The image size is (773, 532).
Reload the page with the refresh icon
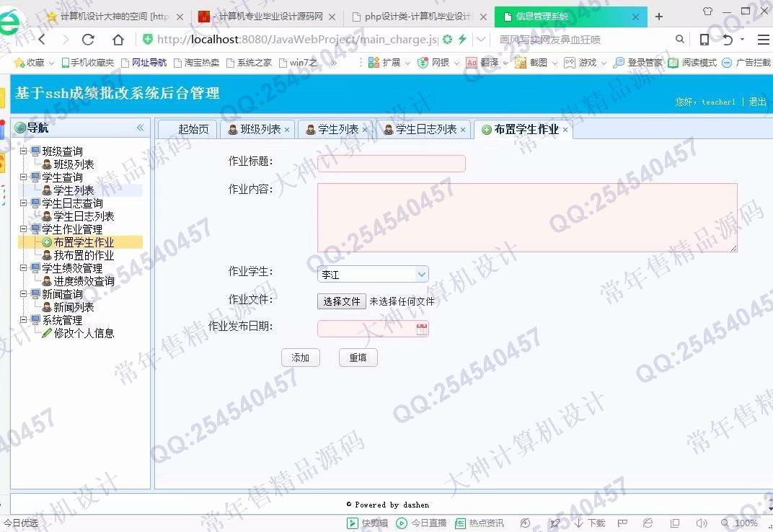(88, 40)
